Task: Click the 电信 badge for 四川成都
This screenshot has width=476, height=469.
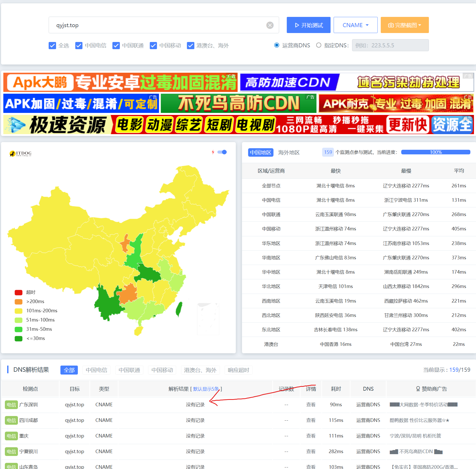Action: click(x=11, y=420)
